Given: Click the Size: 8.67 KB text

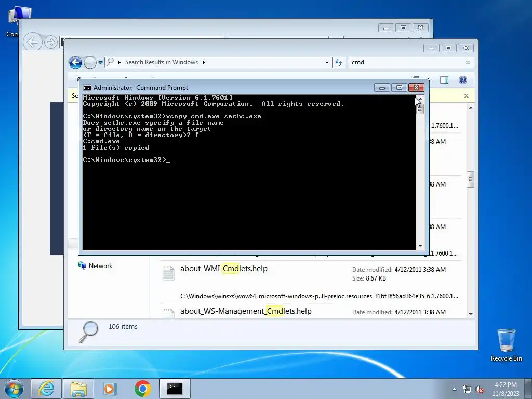Looking at the screenshot, I should 369,278.
